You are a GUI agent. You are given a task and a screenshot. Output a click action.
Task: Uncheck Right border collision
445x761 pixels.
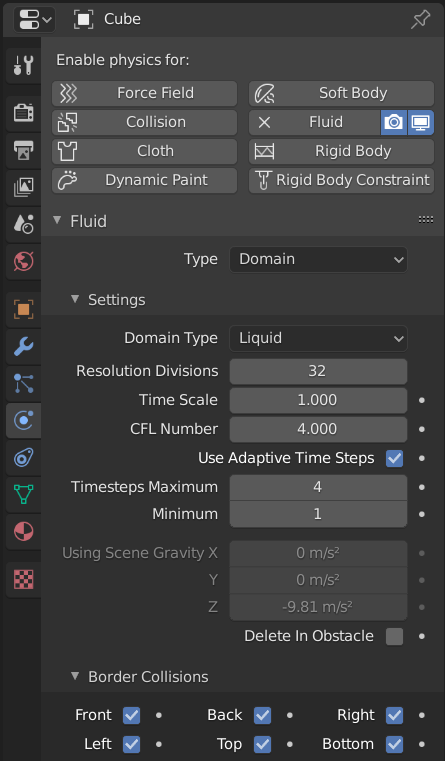tap(394, 715)
